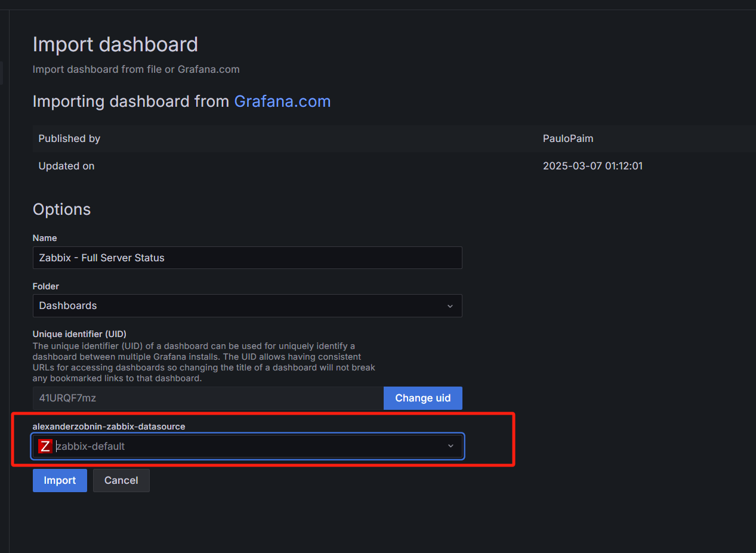The image size is (756, 553).
Task: Click the Change uid button
Action: (x=422, y=398)
